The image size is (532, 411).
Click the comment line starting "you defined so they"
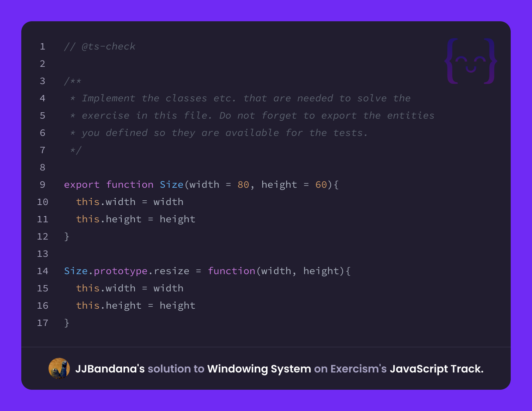point(219,133)
